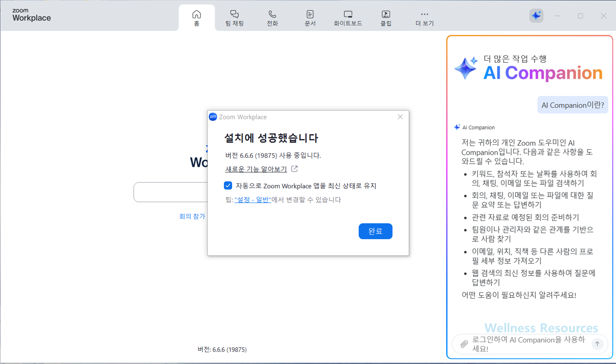Viewport: 616px width, 364px height.
Task: Close the Zoom Workplace install dialog
Action: tap(400, 117)
